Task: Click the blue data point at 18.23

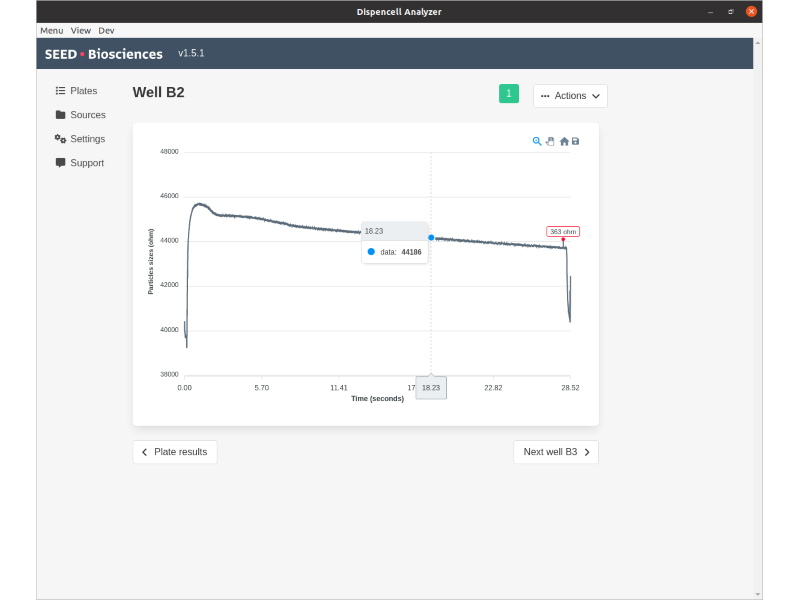Action: pos(431,238)
